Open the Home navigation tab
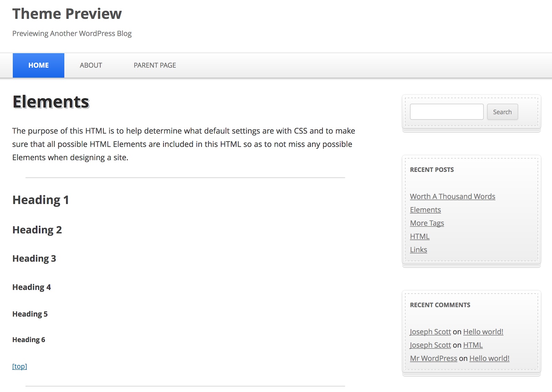 coord(38,65)
